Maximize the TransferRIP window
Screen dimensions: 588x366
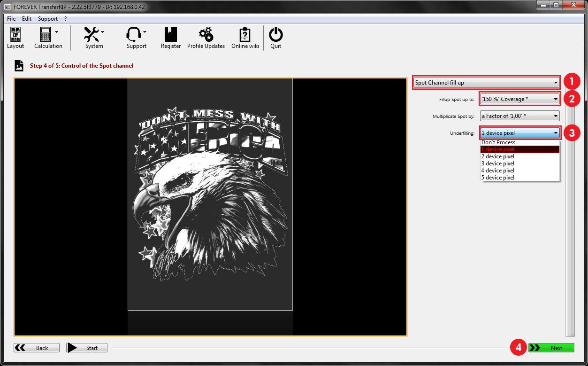coord(555,5)
